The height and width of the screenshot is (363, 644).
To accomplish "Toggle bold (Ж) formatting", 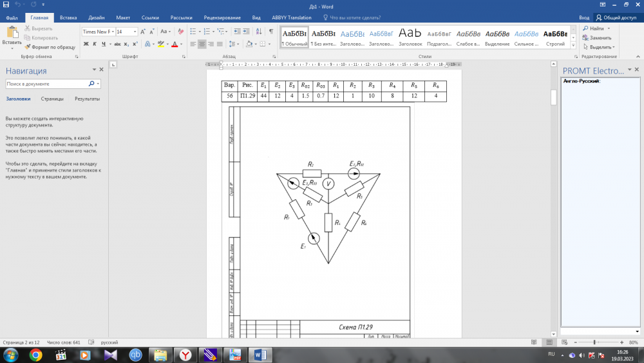I will pos(86,44).
